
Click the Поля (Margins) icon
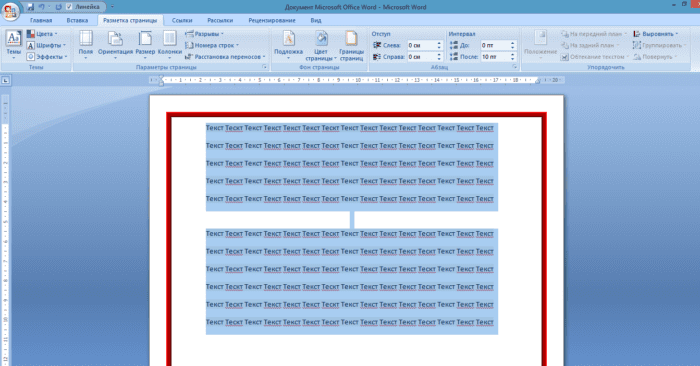tap(86, 44)
